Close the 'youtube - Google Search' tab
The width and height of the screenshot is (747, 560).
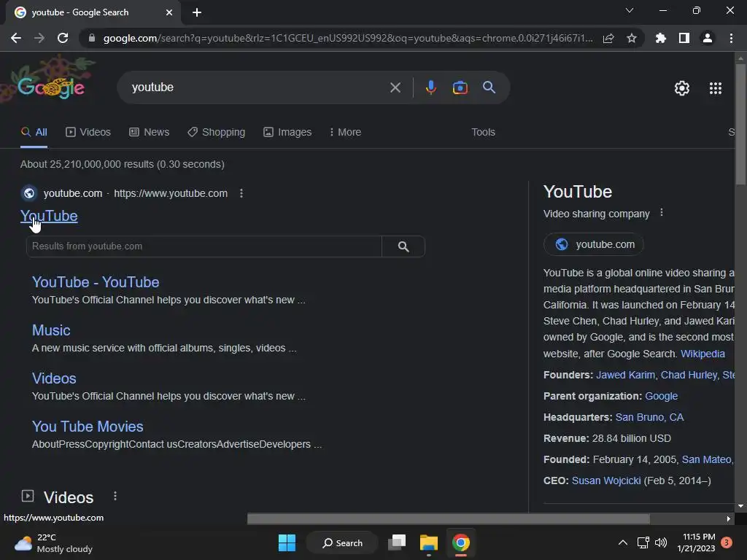[169, 12]
